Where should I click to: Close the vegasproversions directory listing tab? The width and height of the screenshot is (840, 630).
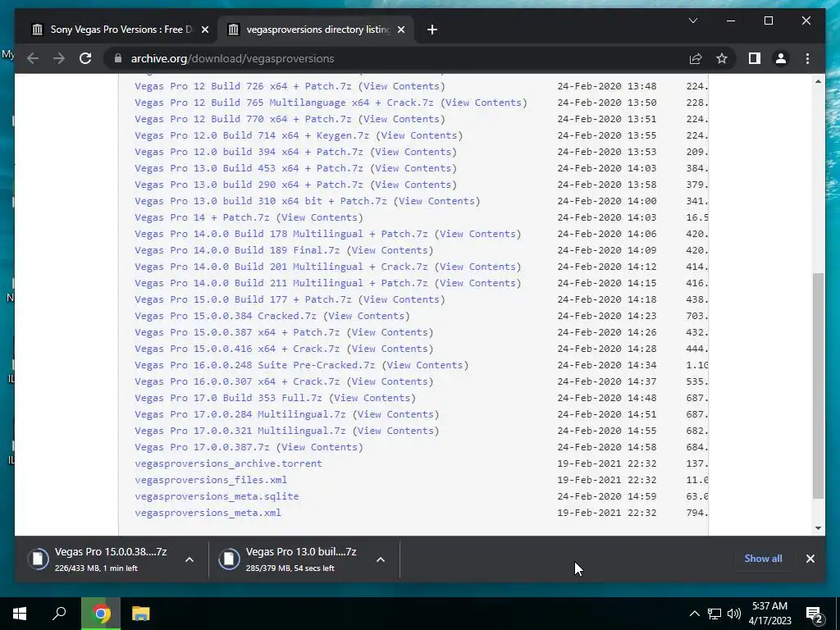pos(401,30)
